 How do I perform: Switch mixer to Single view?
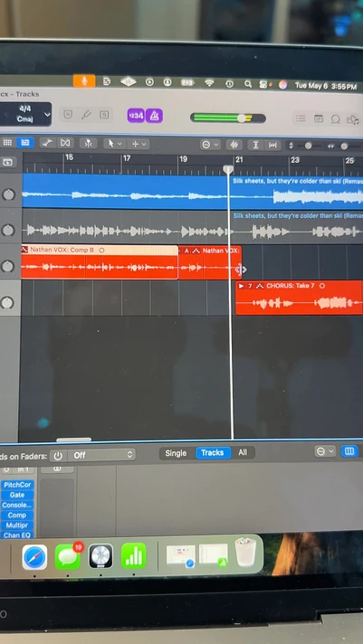coord(176,453)
